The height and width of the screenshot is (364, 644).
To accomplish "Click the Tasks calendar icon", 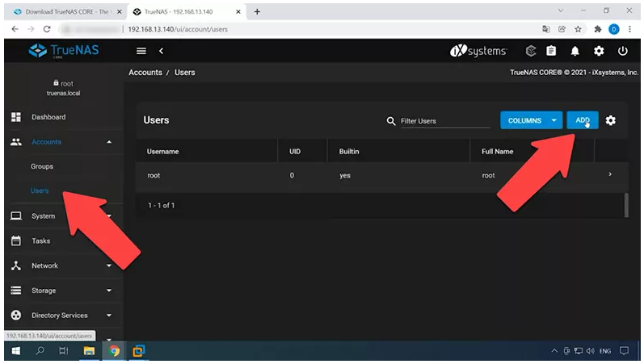I will click(x=16, y=241).
